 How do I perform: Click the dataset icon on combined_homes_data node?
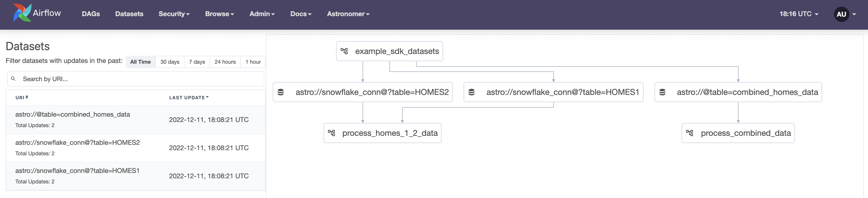pyautogui.click(x=663, y=92)
